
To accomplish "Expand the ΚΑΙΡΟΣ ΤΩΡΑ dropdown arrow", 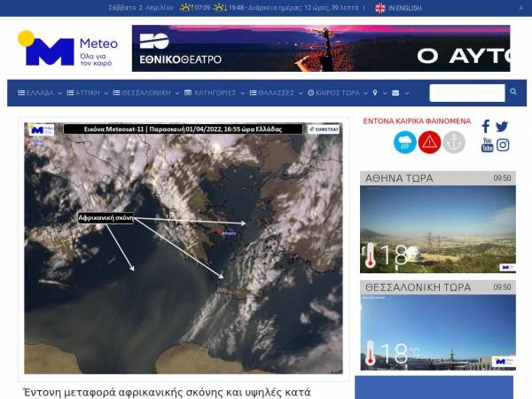I will click(x=365, y=94).
